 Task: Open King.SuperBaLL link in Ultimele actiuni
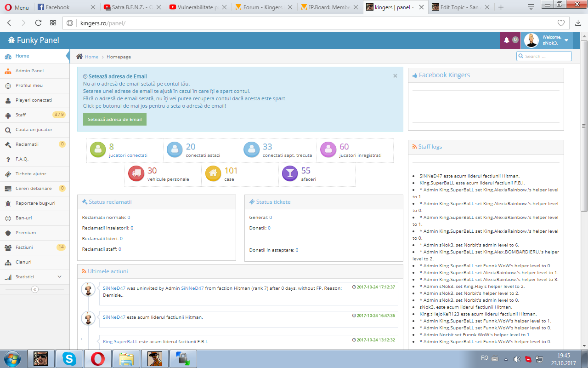tap(120, 342)
